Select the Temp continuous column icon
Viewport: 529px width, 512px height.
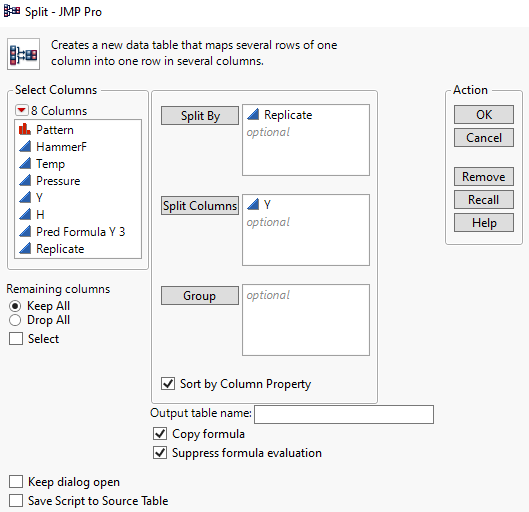tap(25, 164)
